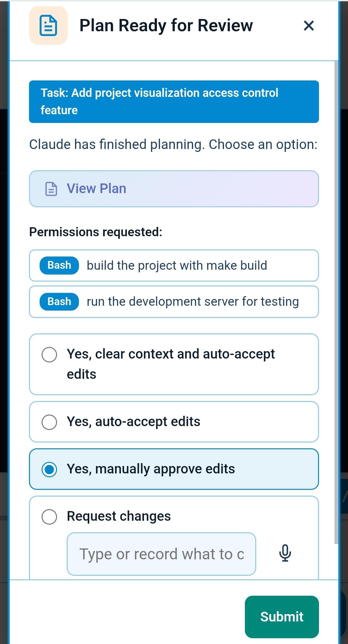Close the Plan Ready for Review dialog
Image resolution: width=348 pixels, height=644 pixels.
tap(308, 26)
